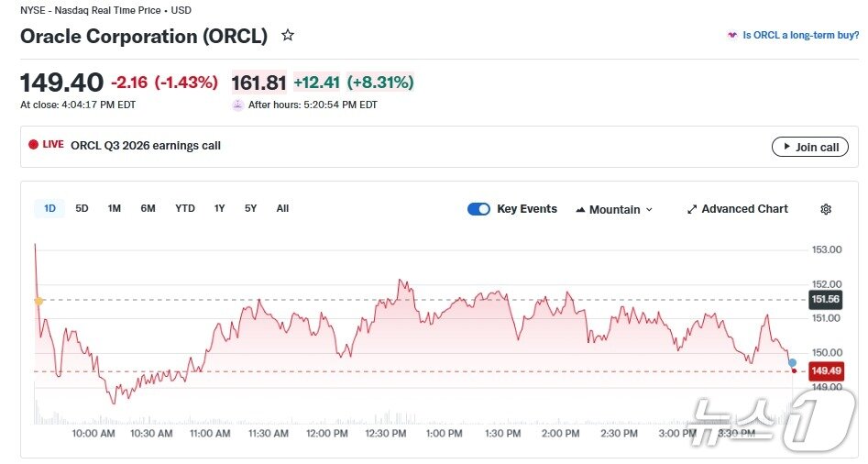This screenshot has width=868, height=464.
Task: Show the YTD chart range
Action: tap(185, 208)
